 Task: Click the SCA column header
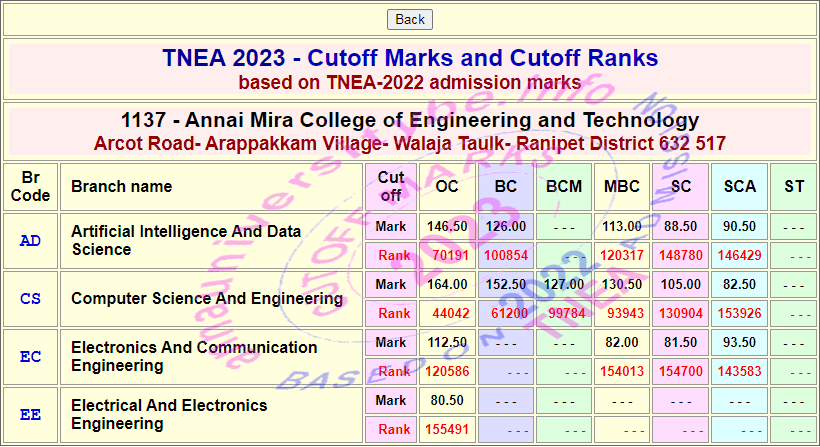pyautogui.click(x=739, y=187)
